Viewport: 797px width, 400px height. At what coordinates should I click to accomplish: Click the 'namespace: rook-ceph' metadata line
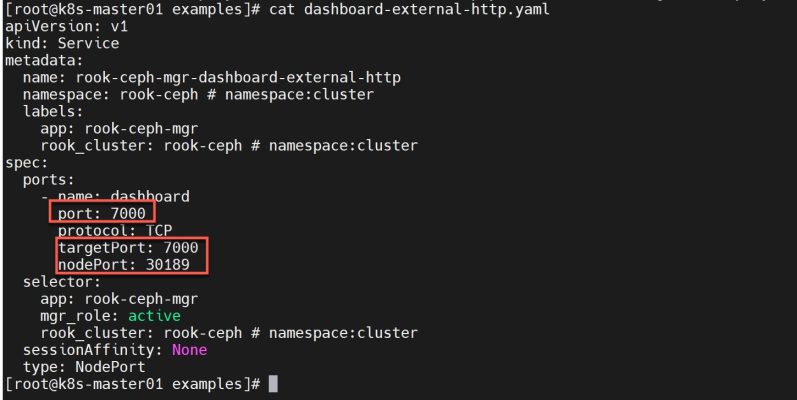[x=198, y=95]
